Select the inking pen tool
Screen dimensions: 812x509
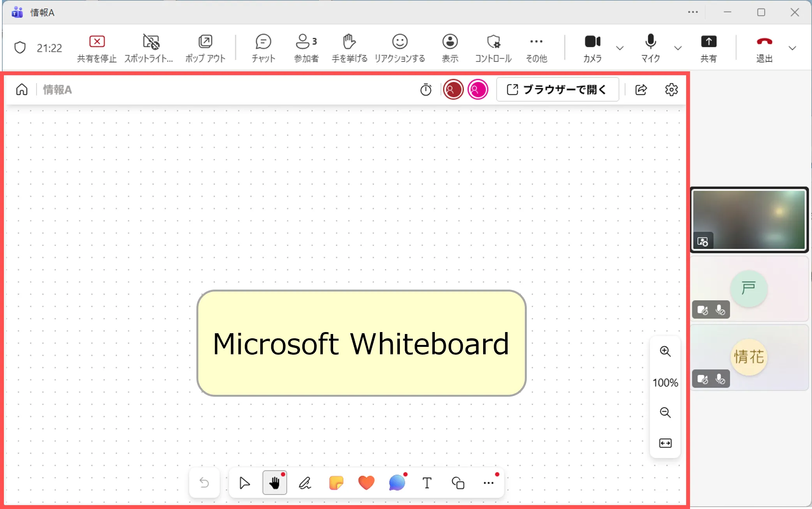[x=305, y=483]
